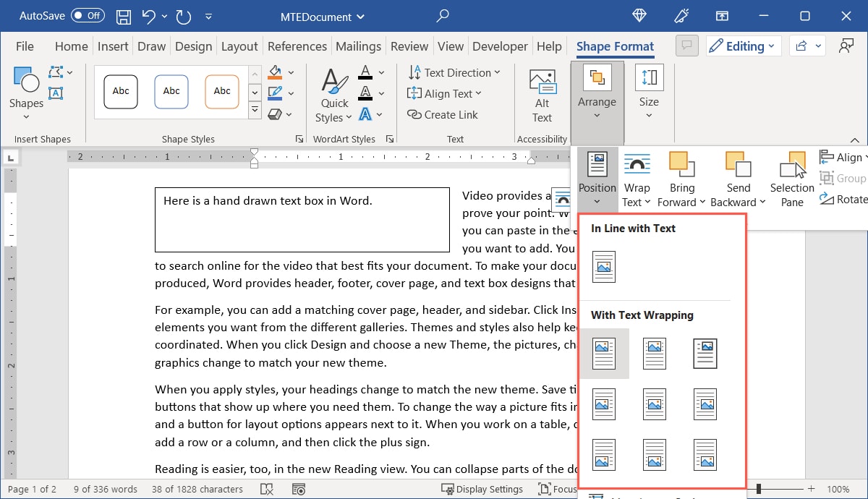Click the Bring Forward icon
Viewport: 868px width, 499px height.
click(x=681, y=176)
